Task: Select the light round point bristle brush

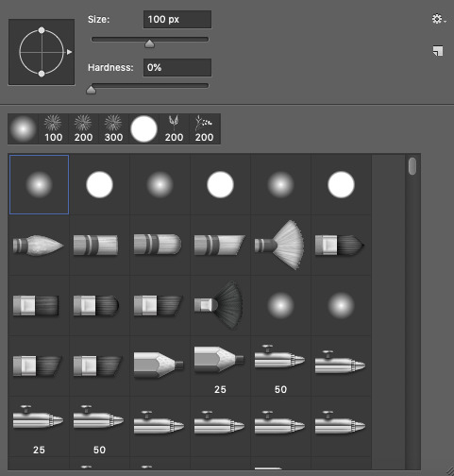Action: tap(39, 246)
